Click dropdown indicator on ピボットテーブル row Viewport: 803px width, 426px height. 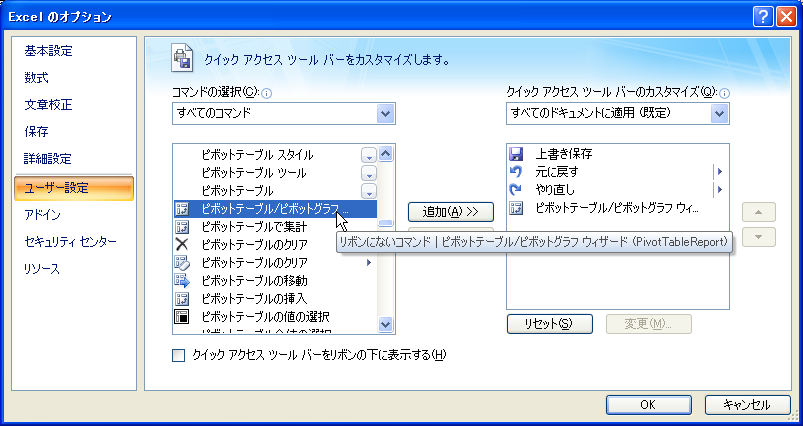[x=369, y=191]
